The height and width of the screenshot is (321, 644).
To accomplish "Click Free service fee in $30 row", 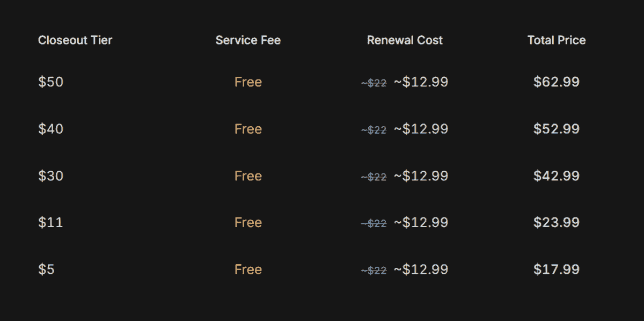I will click(x=248, y=176).
